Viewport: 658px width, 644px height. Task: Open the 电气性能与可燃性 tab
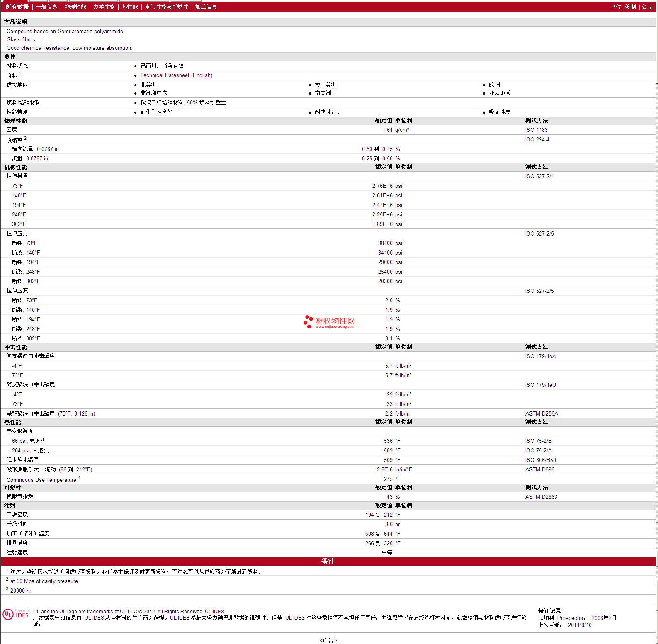(166, 7)
